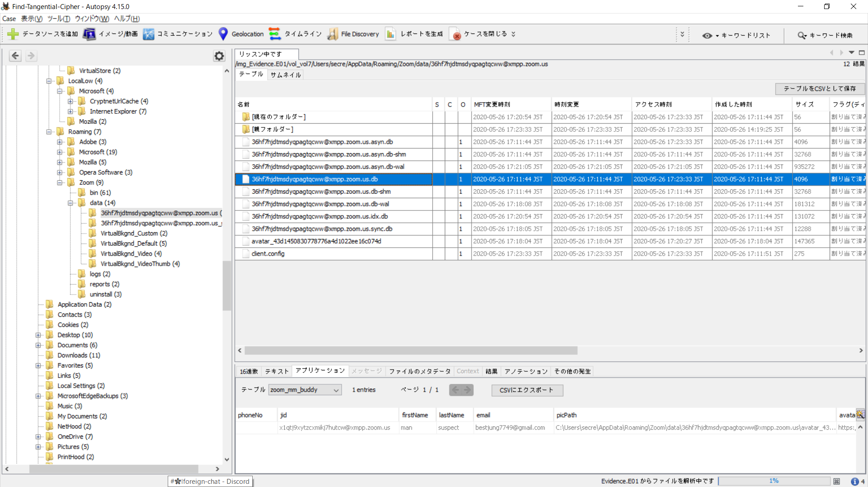Click the Zoom folder icon in tree
This screenshot has width=868, height=487.
(71, 183)
